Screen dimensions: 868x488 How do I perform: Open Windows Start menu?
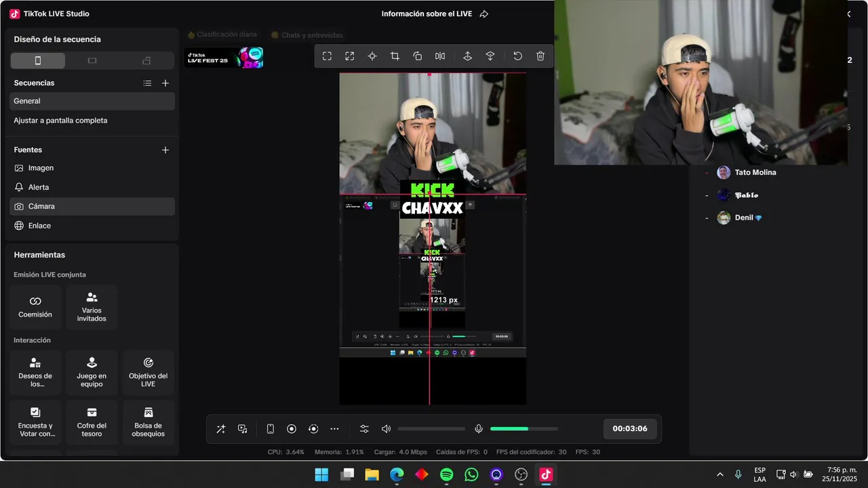click(x=321, y=474)
